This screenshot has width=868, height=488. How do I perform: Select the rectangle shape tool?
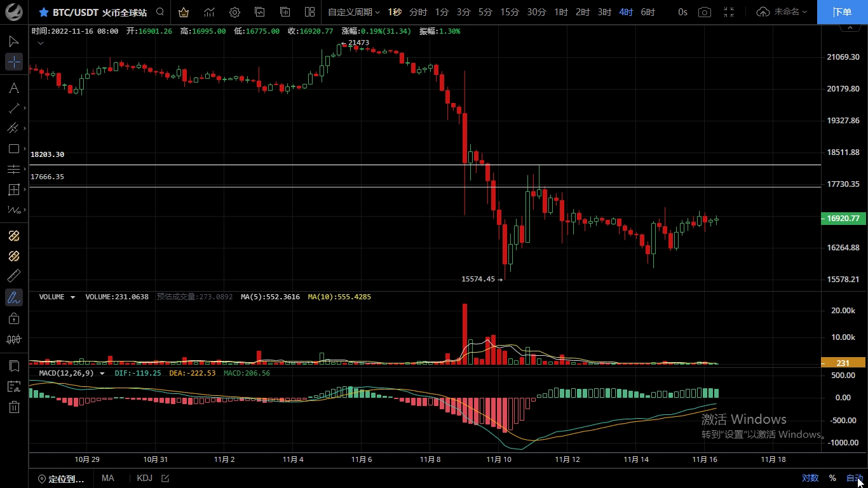pyautogui.click(x=14, y=149)
